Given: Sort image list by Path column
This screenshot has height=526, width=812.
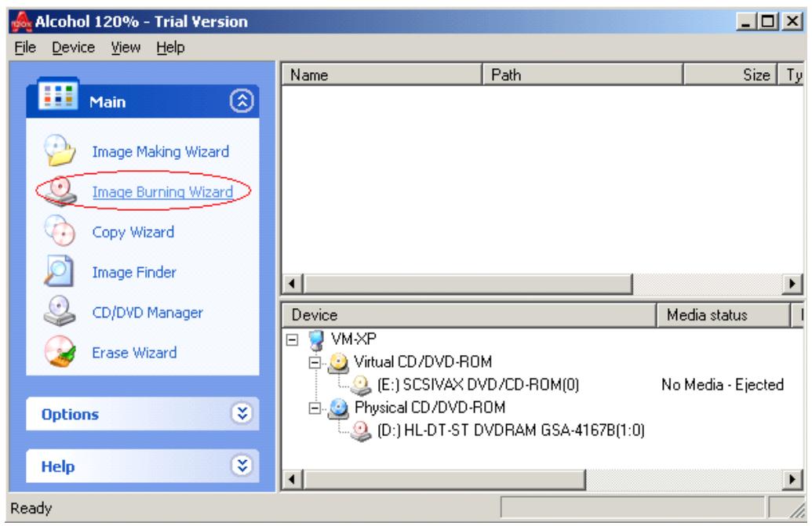Looking at the screenshot, I should (583, 75).
